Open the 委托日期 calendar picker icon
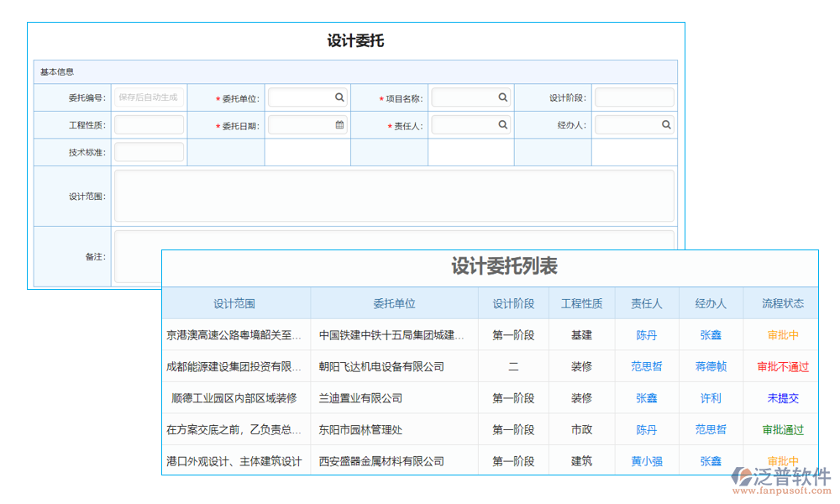The width and height of the screenshot is (840, 504). (x=339, y=124)
